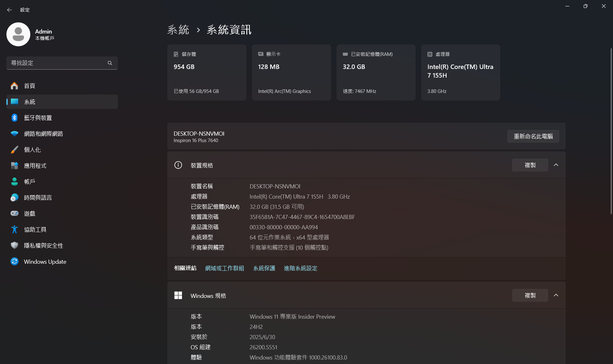Viewport: 613px width, 364px height.
Task: Click Windows 功能體驗套件 1000.26100.83.0 text
Action: (x=298, y=358)
